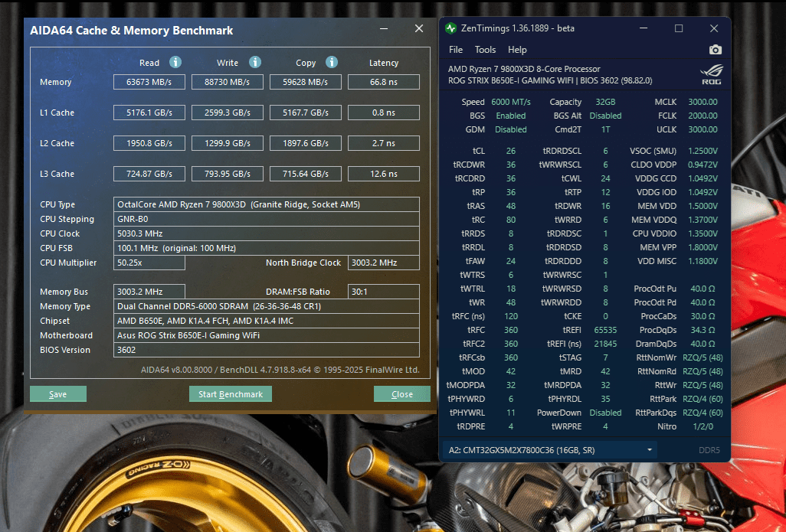Click the North Bridge Clock field 3003.2 MHz
This screenshot has height=532, width=786.
[384, 263]
